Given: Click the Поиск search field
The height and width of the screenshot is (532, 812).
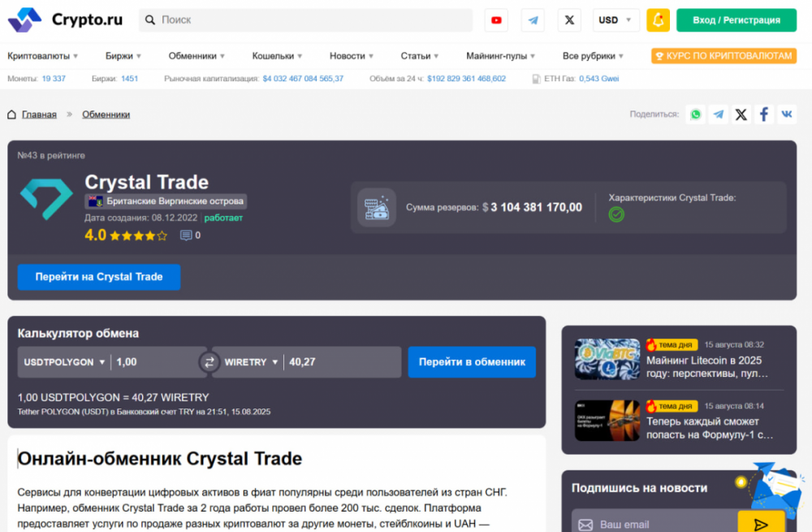Looking at the screenshot, I should click(x=309, y=20).
